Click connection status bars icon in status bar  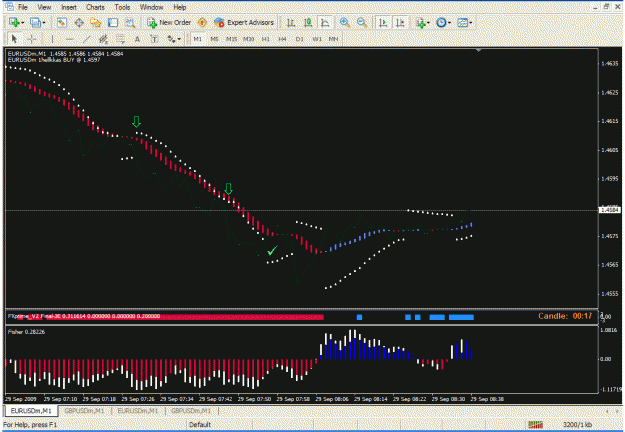pos(535,424)
